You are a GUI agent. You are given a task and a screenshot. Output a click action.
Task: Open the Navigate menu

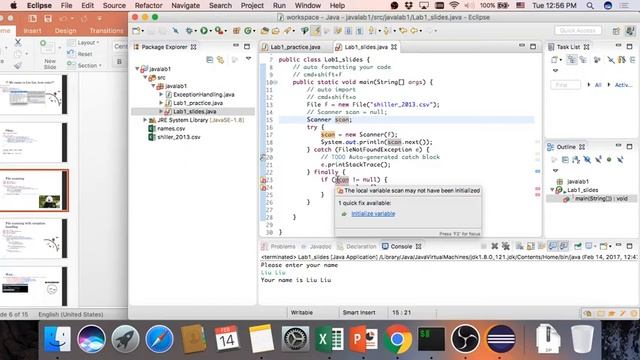pos(185,5)
